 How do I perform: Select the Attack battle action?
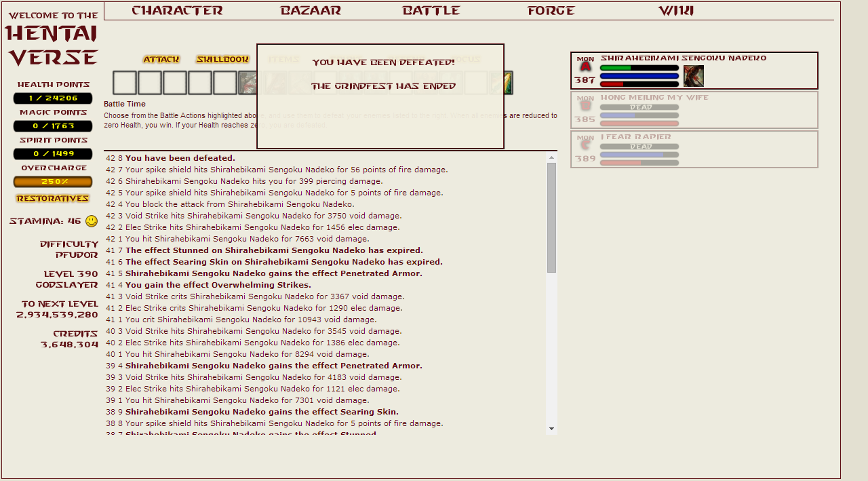[161, 60]
